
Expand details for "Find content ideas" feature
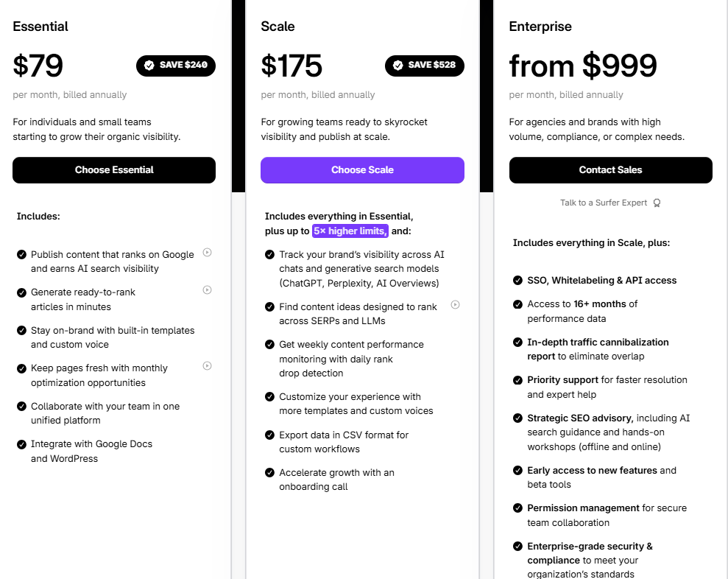click(x=455, y=304)
